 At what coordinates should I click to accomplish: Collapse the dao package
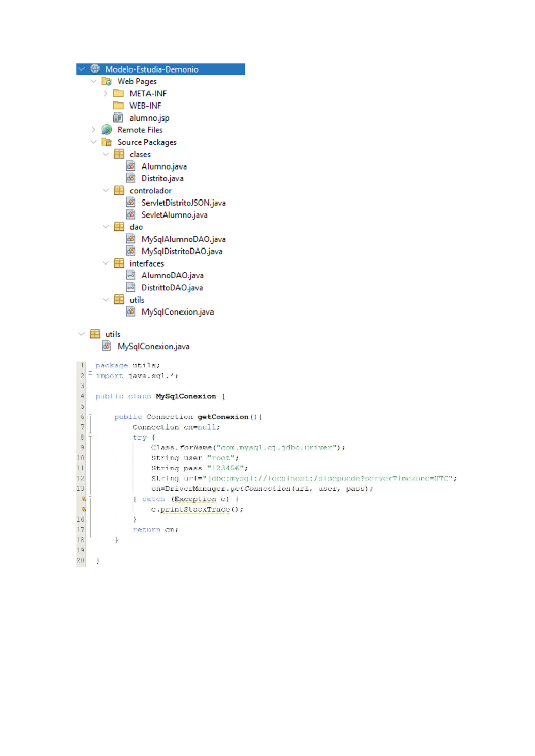(106, 227)
